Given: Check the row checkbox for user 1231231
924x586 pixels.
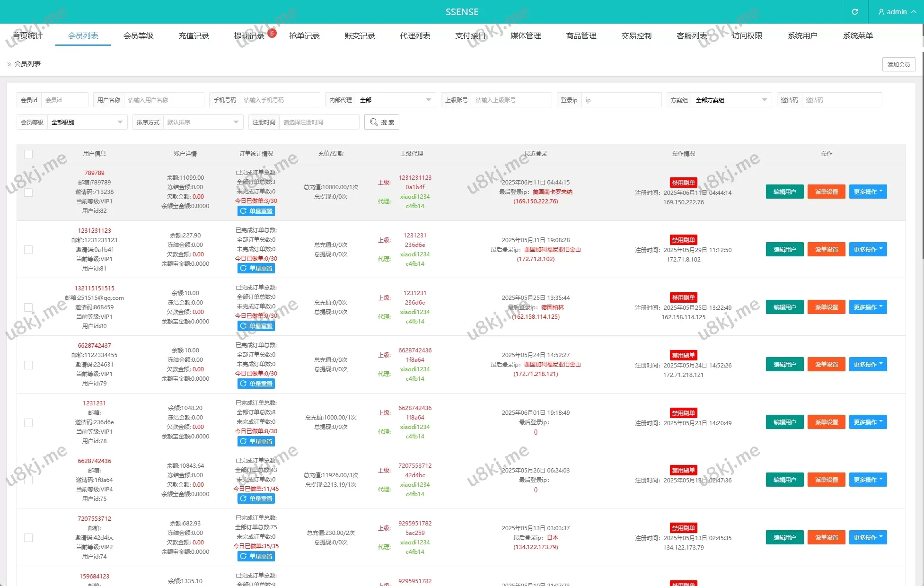Looking at the screenshot, I should [28, 422].
